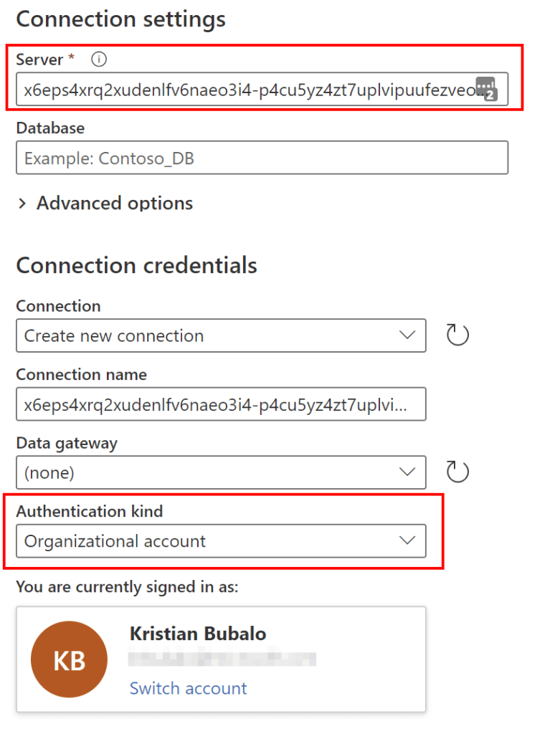Click the chevron on Authentication kind dropdown
Viewport: 560px width, 734px height.
point(407,541)
